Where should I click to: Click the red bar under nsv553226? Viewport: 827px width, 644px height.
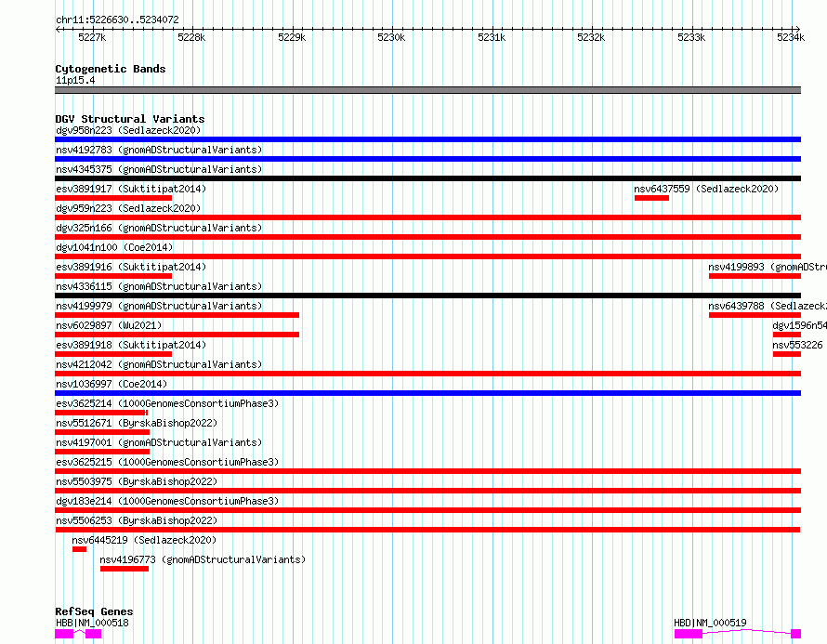pyautogui.click(x=787, y=354)
